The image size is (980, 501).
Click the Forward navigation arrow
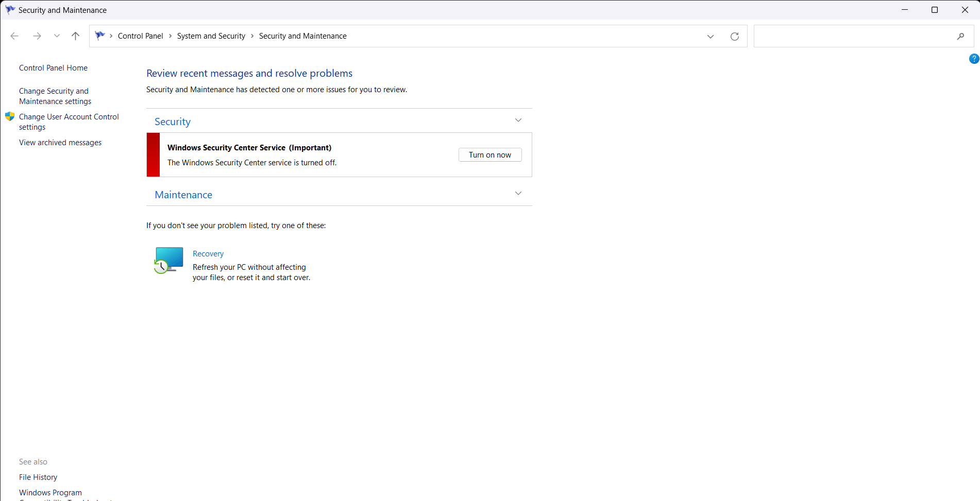click(x=37, y=36)
